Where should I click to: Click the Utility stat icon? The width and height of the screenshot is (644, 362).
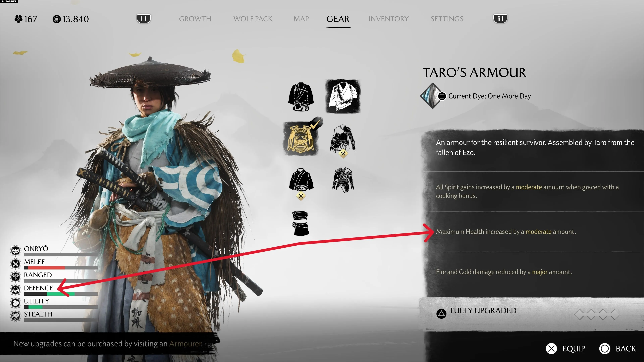pyautogui.click(x=15, y=303)
